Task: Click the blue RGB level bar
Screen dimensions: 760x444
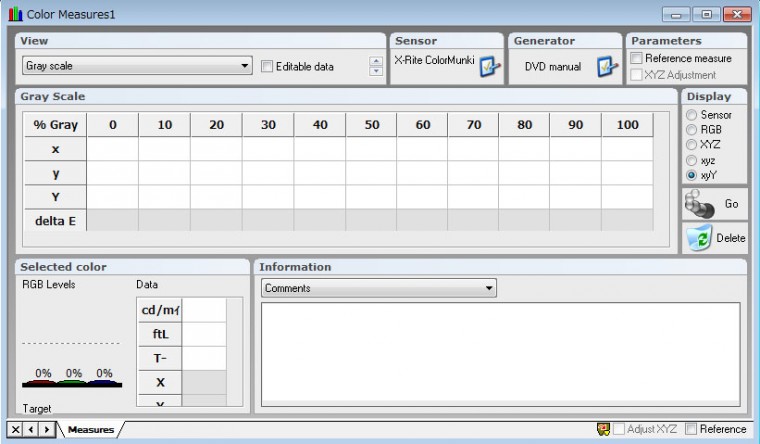Action: tap(103, 382)
